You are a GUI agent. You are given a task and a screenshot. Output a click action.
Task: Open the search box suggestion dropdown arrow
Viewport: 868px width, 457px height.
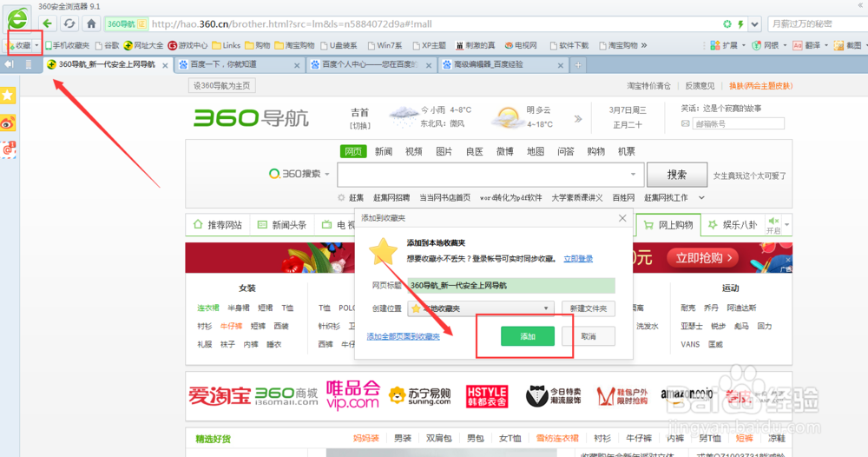tap(633, 175)
